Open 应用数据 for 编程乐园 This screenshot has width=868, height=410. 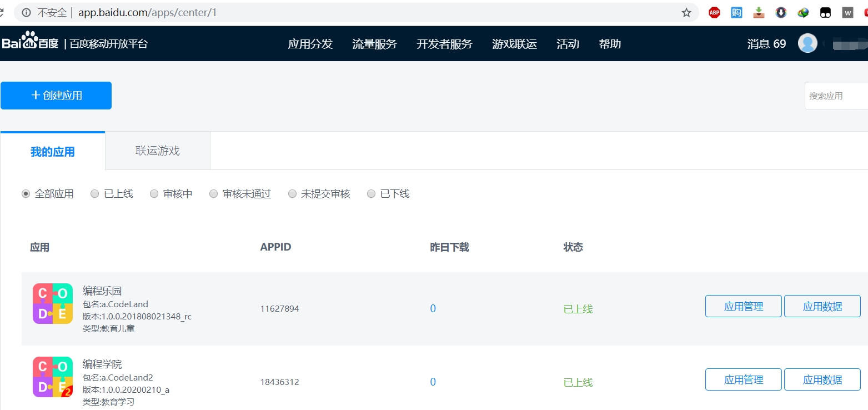822,306
